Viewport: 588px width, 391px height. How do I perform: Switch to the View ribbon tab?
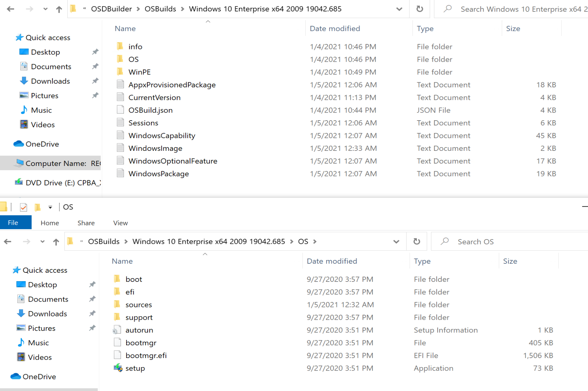click(x=120, y=223)
